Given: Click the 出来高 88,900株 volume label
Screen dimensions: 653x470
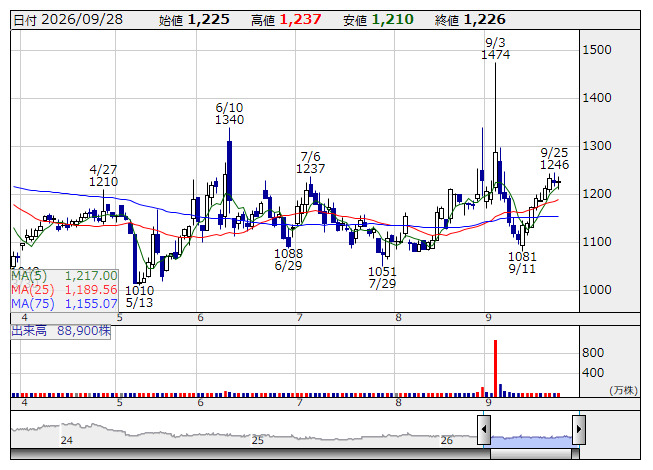Looking at the screenshot, I should pyautogui.click(x=61, y=331).
